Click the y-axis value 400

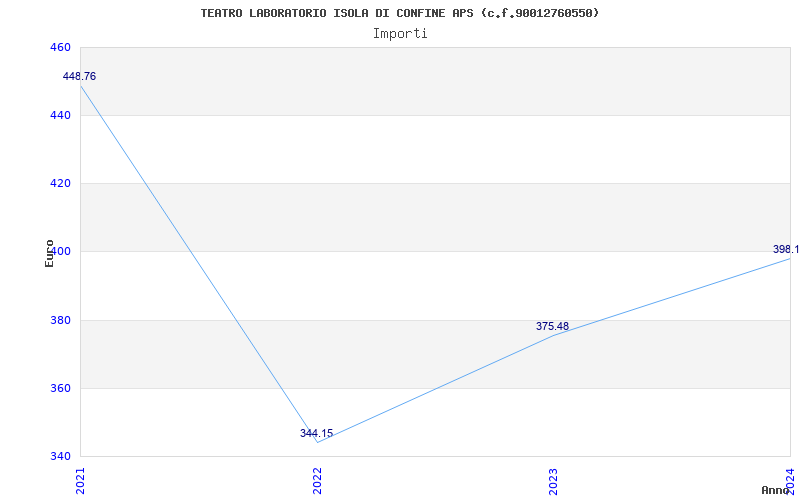(x=60, y=252)
